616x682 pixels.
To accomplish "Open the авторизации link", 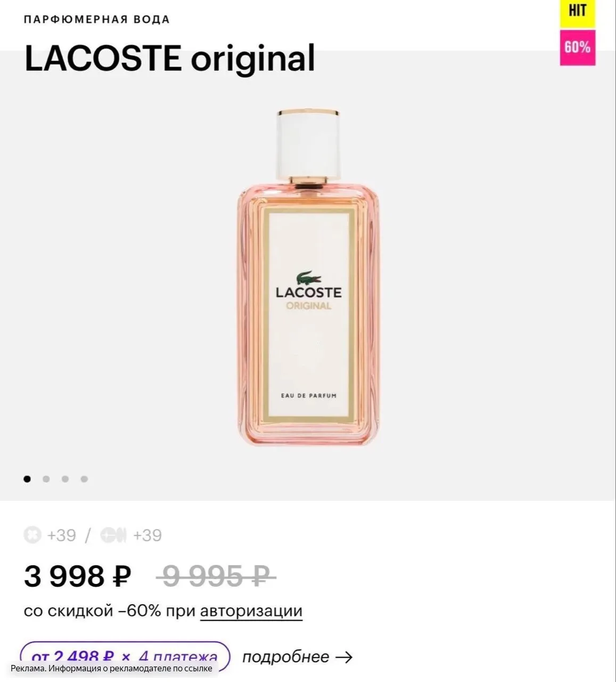I will (x=251, y=611).
